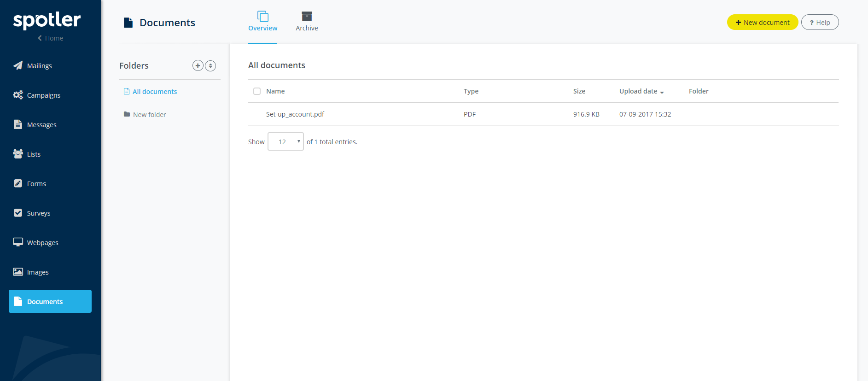Image resolution: width=868 pixels, height=381 pixels.
Task: Click the sort folders icon
Action: 210,65
